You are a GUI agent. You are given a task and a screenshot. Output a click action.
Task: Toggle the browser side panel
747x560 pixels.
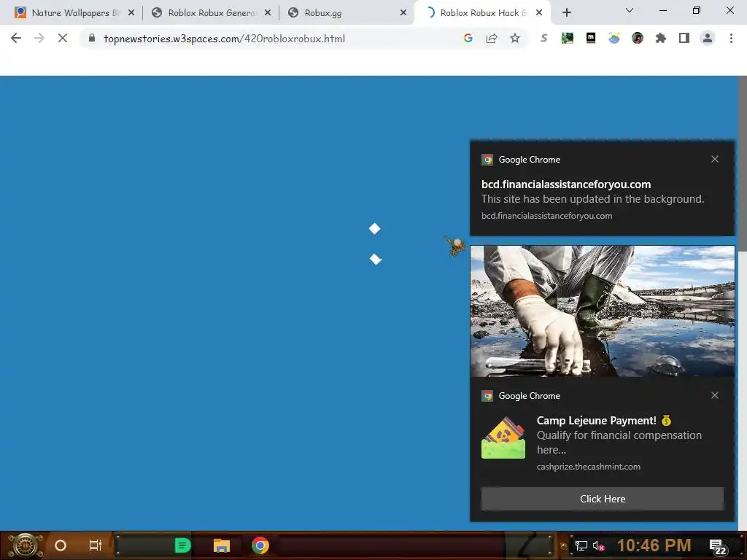pyautogui.click(x=684, y=38)
